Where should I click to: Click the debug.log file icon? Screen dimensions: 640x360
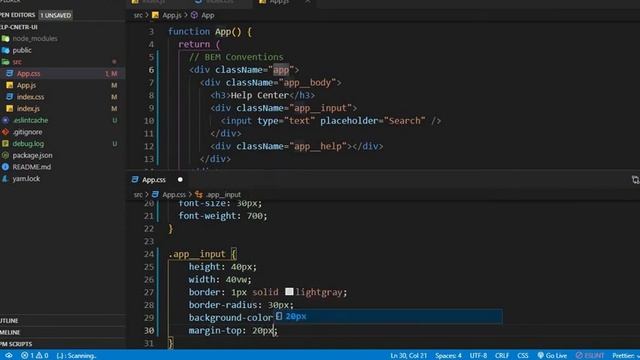tap(5, 144)
